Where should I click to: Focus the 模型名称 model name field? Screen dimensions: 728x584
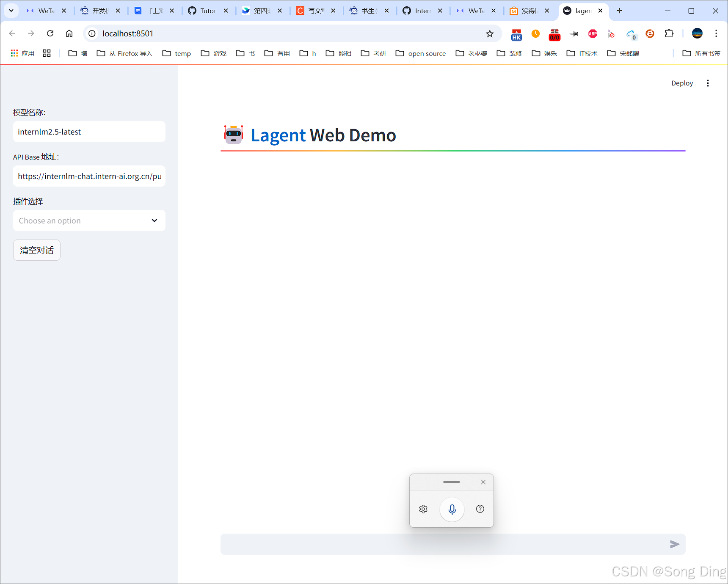89,132
